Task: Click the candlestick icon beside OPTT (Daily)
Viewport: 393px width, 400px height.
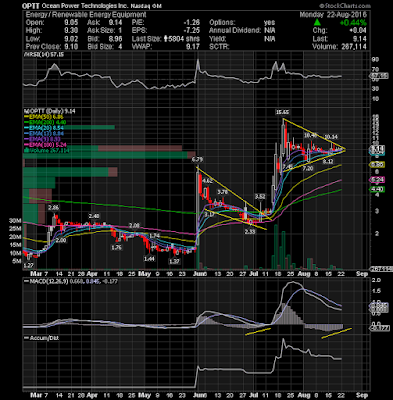Action: (25, 111)
